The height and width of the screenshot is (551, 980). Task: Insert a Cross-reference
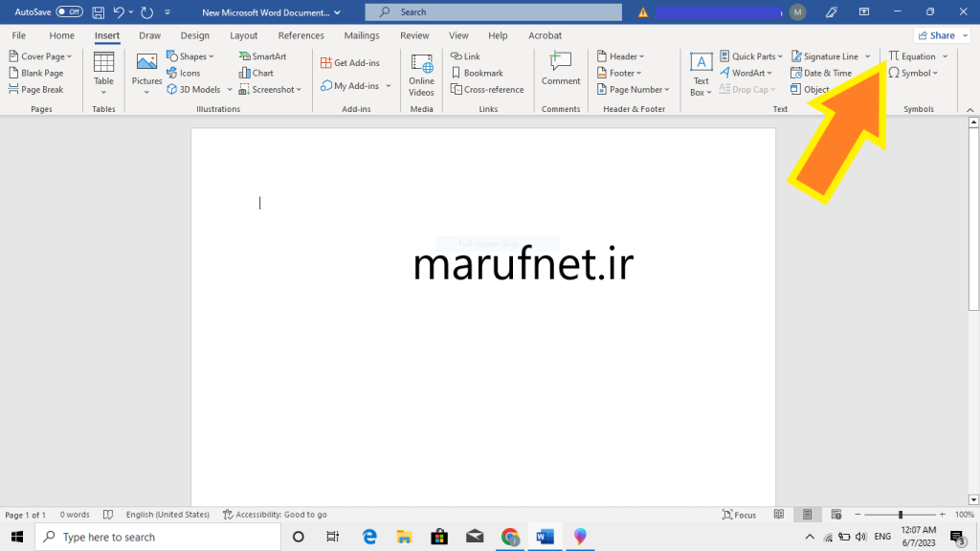click(491, 89)
